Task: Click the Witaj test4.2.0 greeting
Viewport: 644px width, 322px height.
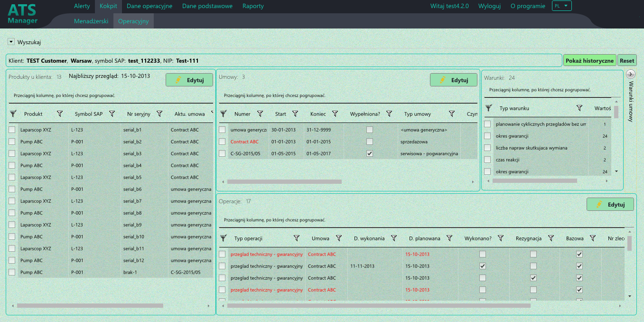Action: click(x=449, y=6)
